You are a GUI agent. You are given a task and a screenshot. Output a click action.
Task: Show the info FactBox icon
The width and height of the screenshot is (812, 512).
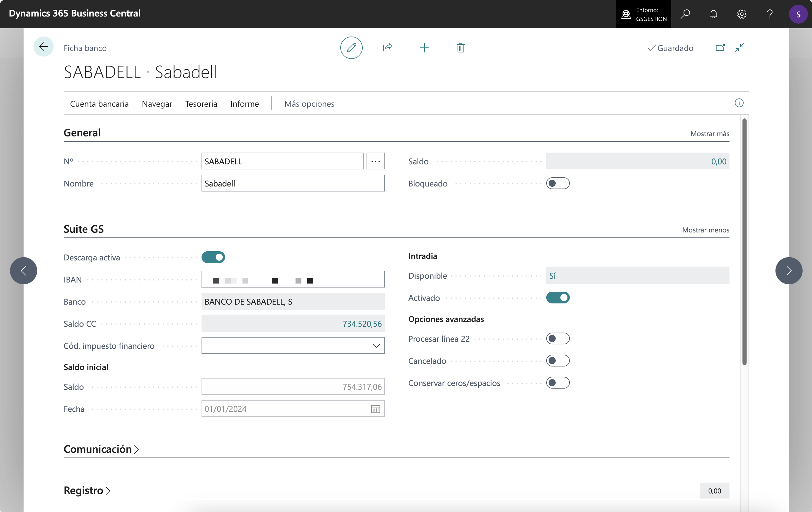pyautogui.click(x=739, y=103)
